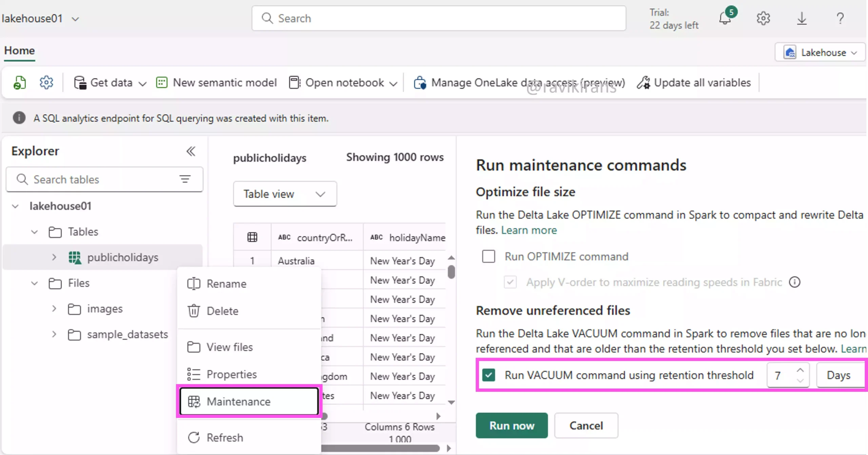Click the Files folder icon
The image size is (868, 455).
pos(55,283)
